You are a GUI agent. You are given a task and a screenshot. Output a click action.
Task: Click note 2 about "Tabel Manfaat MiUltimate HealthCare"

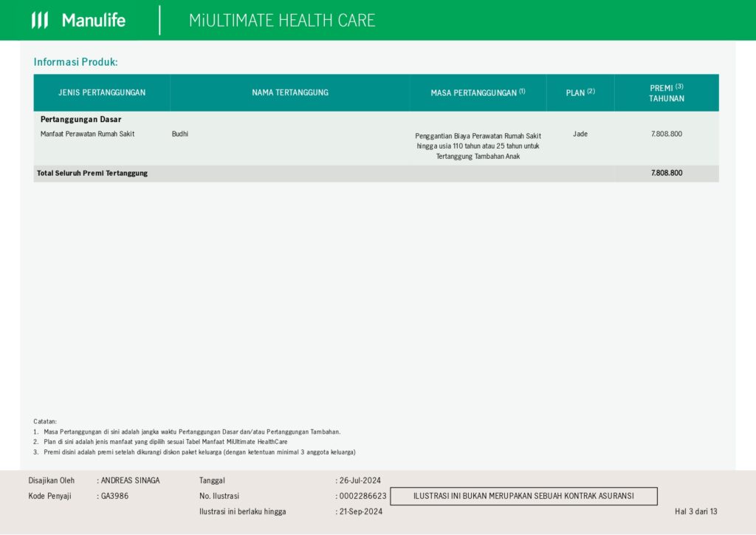tap(160, 442)
